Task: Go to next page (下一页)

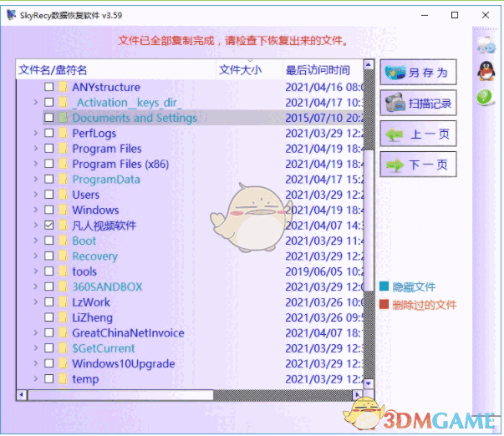Action: (418, 165)
